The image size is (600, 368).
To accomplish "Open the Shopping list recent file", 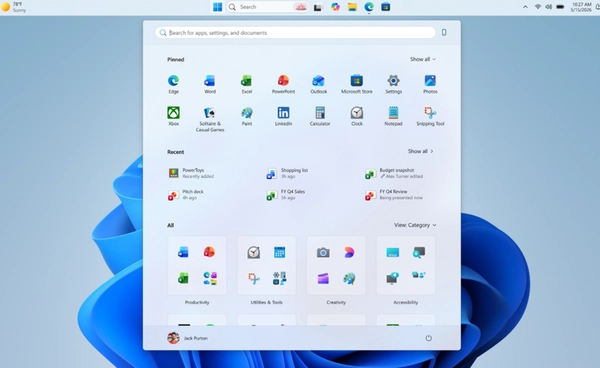I will click(287, 173).
